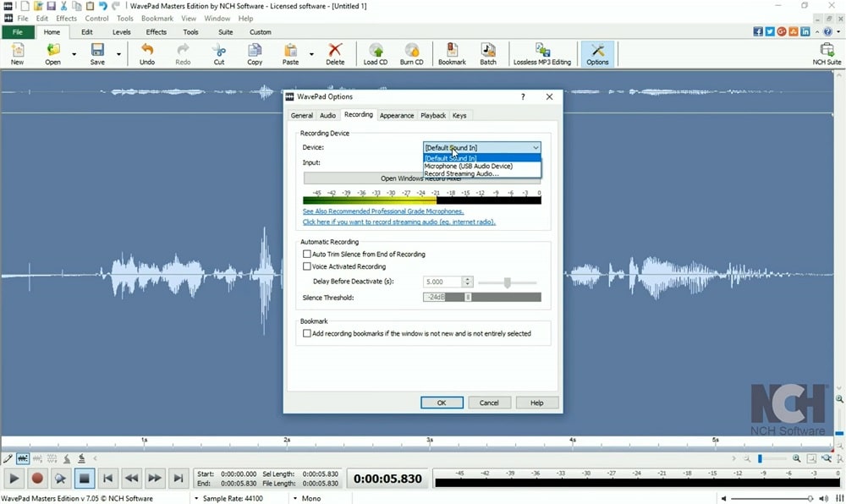
Task: Expand the Paste button dropdown arrow
Action: pos(311,54)
